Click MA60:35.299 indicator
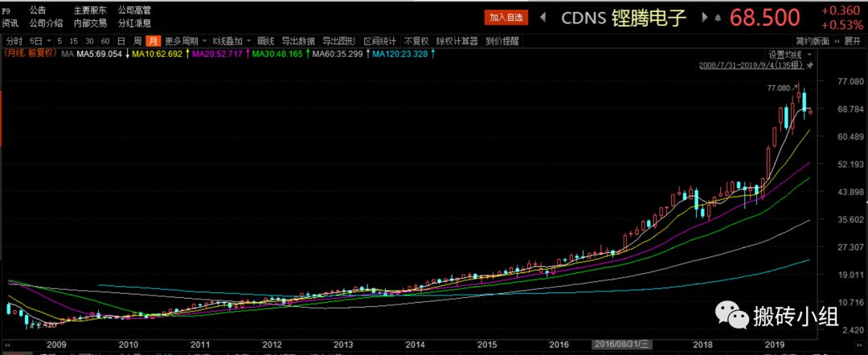This screenshot has width=868, height=355. (x=338, y=54)
